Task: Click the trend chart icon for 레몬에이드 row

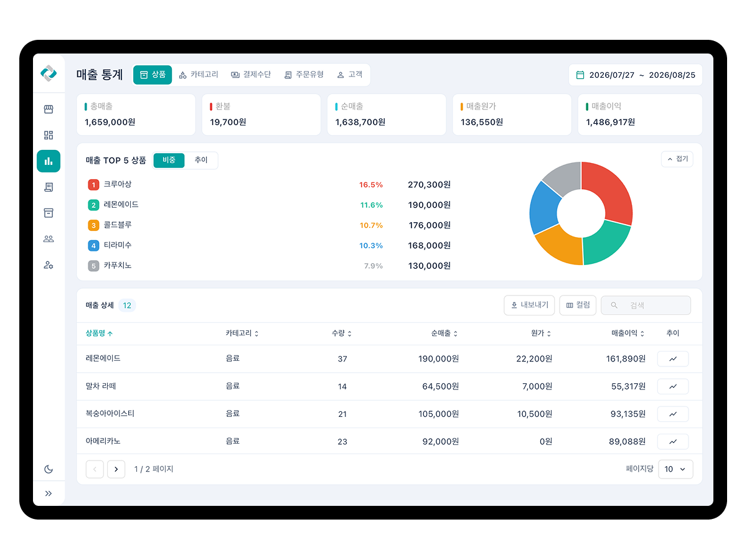Action: [673, 359]
